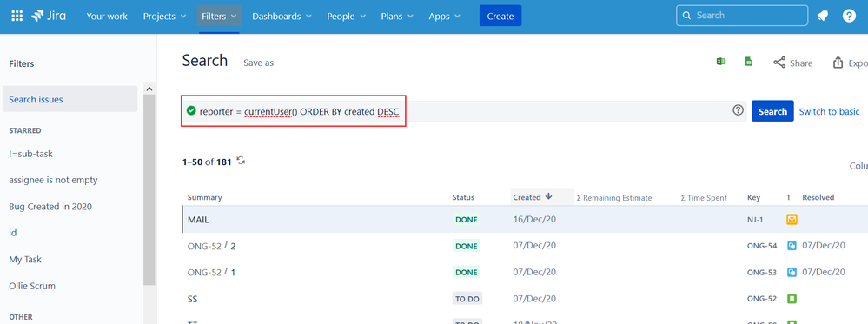
Task: Click into the JQL query field
Action: 464,111
